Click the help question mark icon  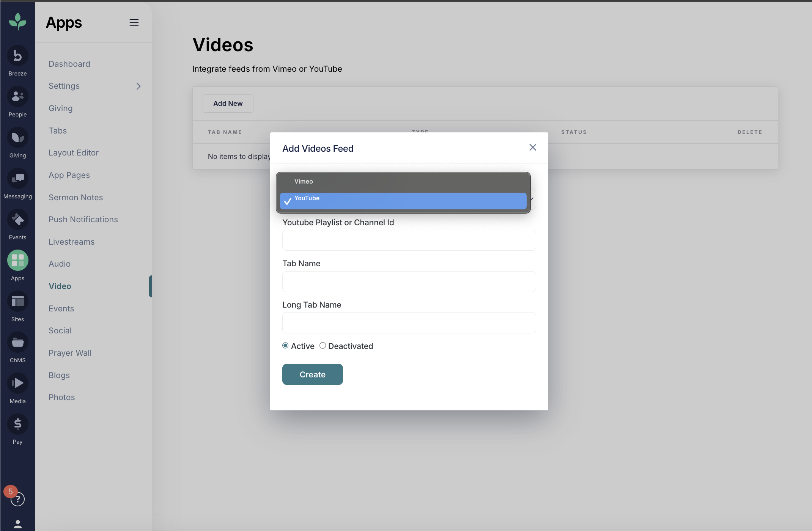(17, 499)
